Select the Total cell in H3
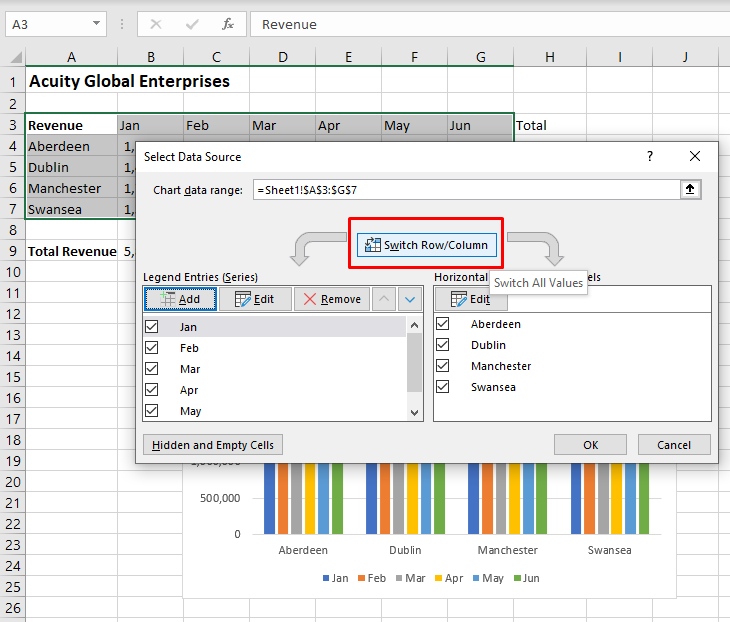The width and height of the screenshot is (730, 622). pos(550,125)
